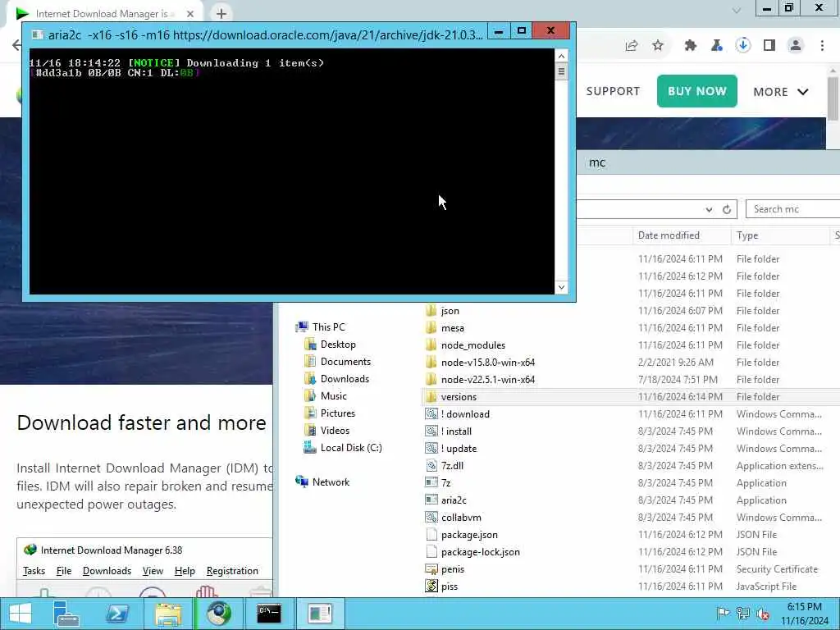Open the IDM File menu
The width and height of the screenshot is (840, 630).
(64, 571)
